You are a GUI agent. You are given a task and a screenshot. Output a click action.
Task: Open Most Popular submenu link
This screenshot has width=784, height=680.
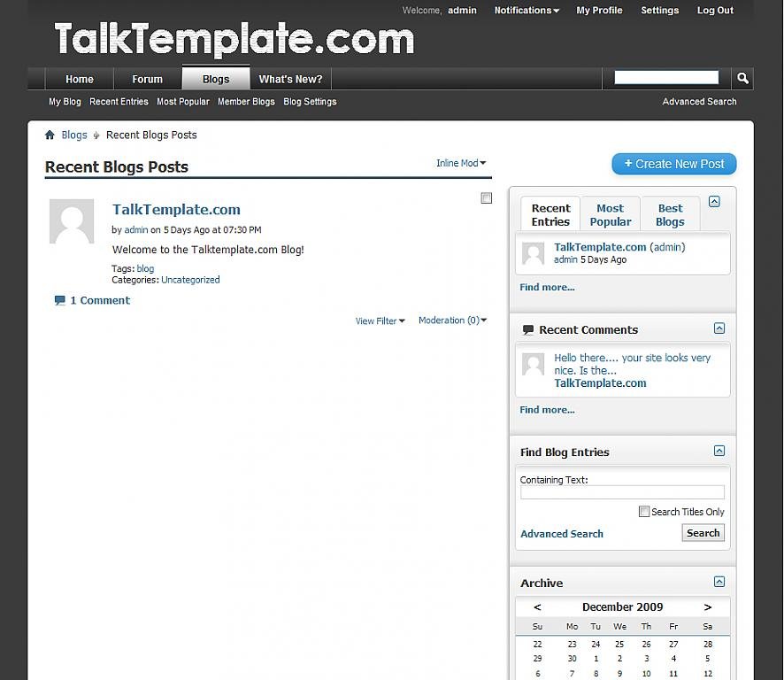183,102
